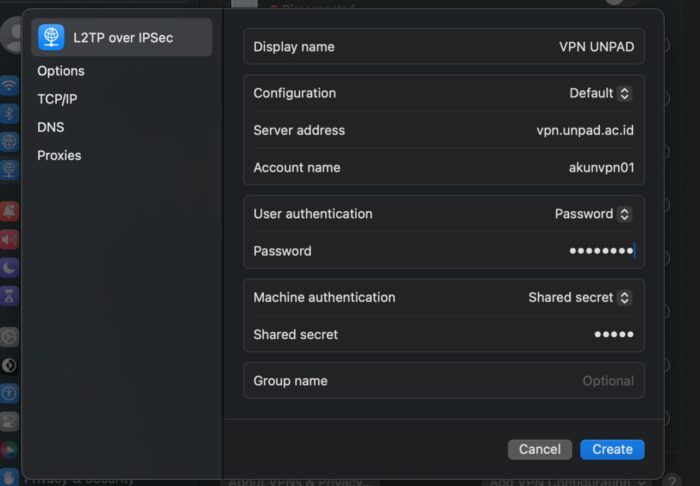The image size is (700, 486).
Task: Open Sound speaker icon in sidebar
Action: (x=9, y=240)
